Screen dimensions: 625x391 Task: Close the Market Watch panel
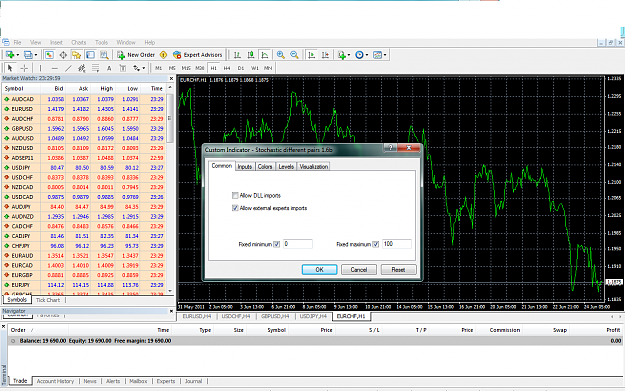click(x=171, y=79)
